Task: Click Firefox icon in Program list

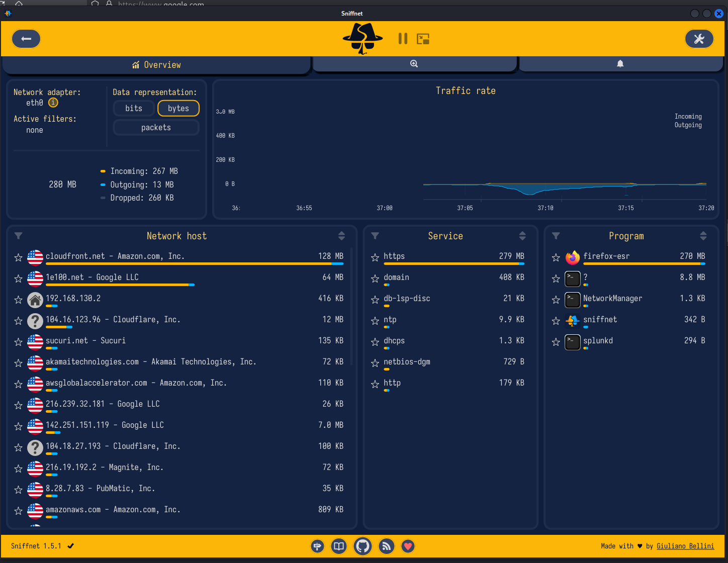Action: click(x=573, y=257)
